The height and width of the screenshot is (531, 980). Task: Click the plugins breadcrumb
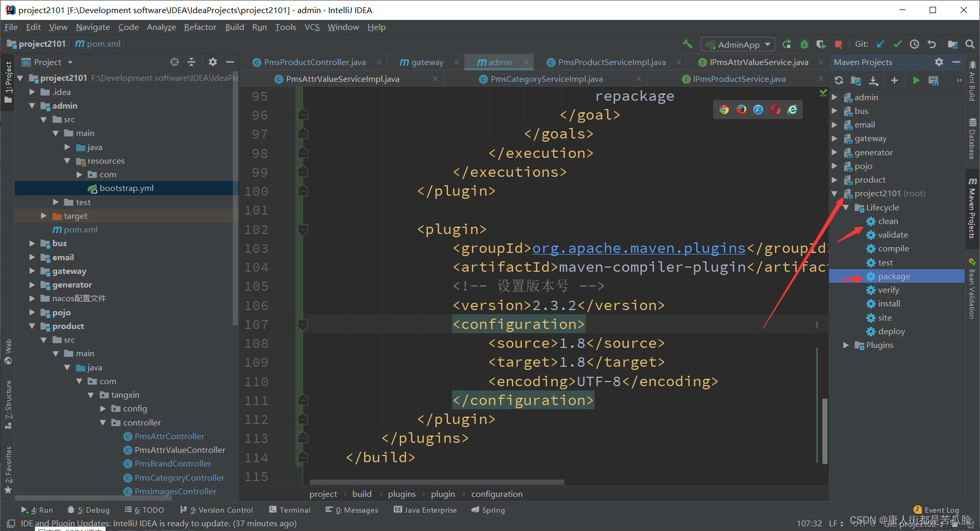(x=402, y=494)
